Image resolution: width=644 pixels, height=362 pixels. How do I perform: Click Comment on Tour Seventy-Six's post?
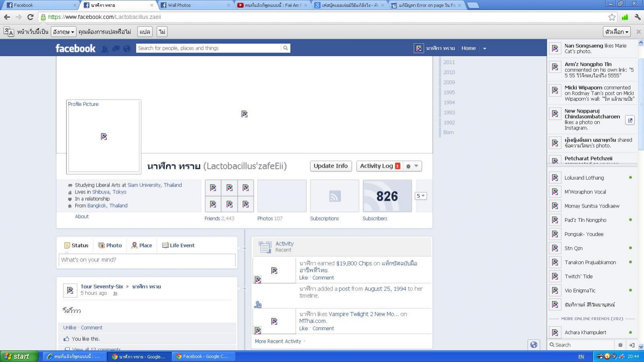pyautogui.click(x=91, y=328)
